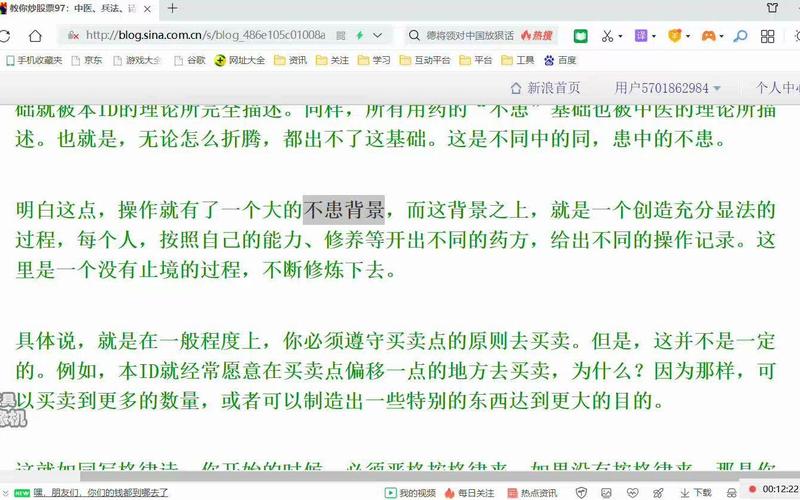800x500 pixels.
Task: Open the 工具 bookmark folder
Action: coord(518,60)
